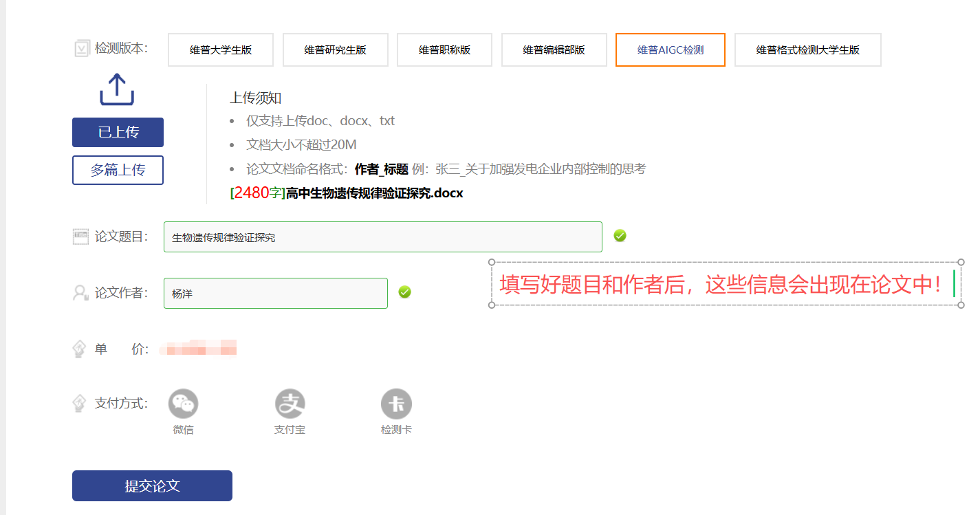Click into the 论文作者 input field
Screen dimensions: 980x515
pyautogui.click(x=275, y=294)
